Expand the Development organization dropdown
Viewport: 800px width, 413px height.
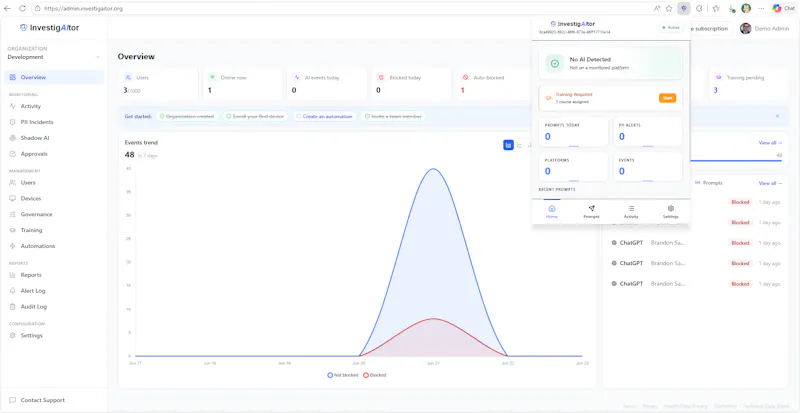click(x=54, y=57)
